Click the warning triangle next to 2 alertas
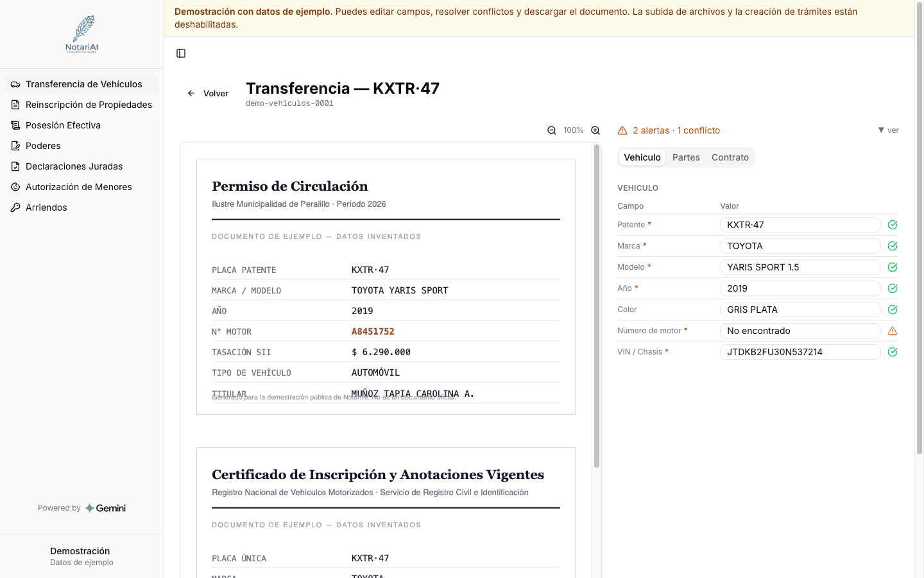 pyautogui.click(x=622, y=130)
